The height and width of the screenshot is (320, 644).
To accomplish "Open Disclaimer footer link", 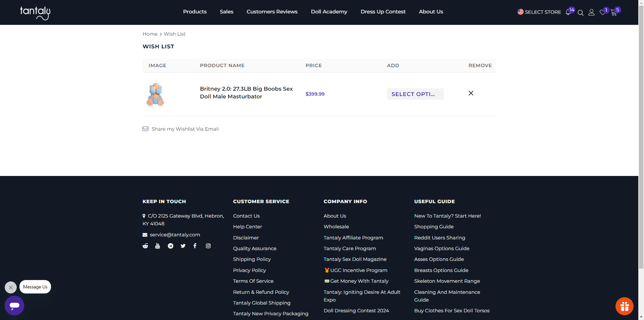I will (246, 238).
